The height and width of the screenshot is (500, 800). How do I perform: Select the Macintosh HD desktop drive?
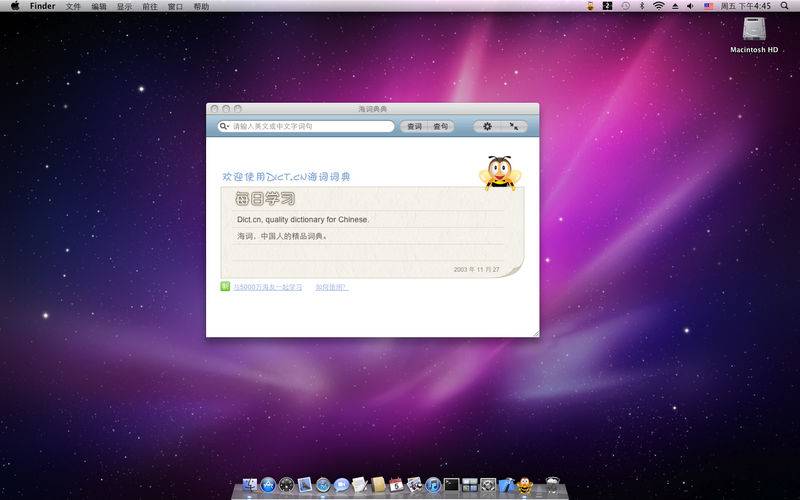754,35
